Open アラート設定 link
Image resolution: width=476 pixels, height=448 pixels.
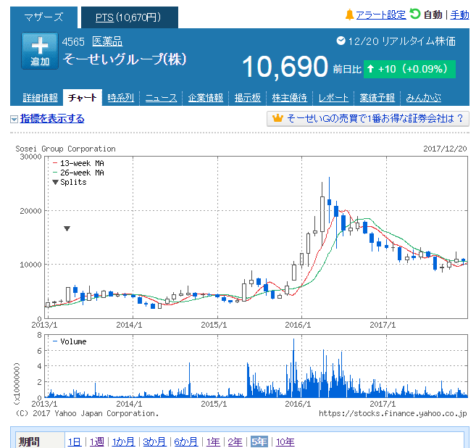coord(380,14)
